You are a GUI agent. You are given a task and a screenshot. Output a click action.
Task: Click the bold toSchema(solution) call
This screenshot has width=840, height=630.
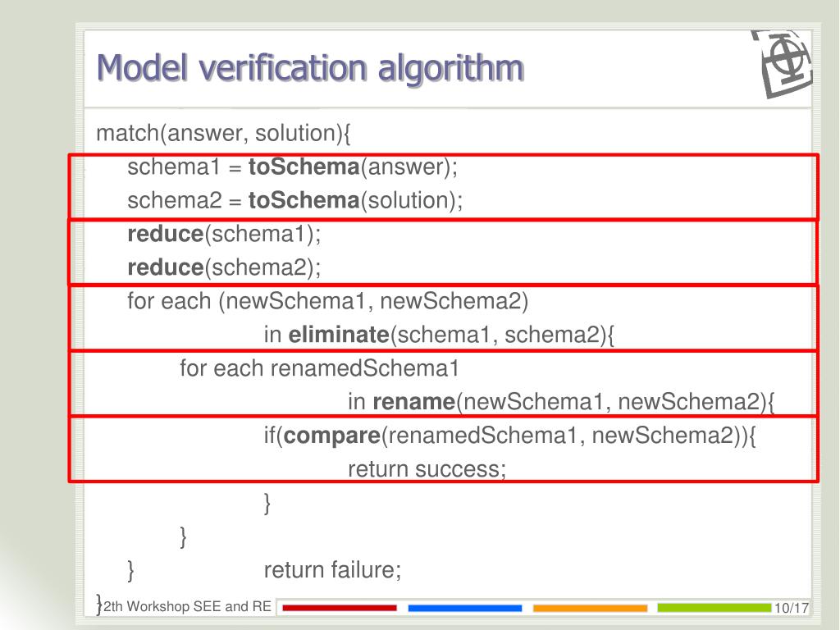[x=355, y=200]
